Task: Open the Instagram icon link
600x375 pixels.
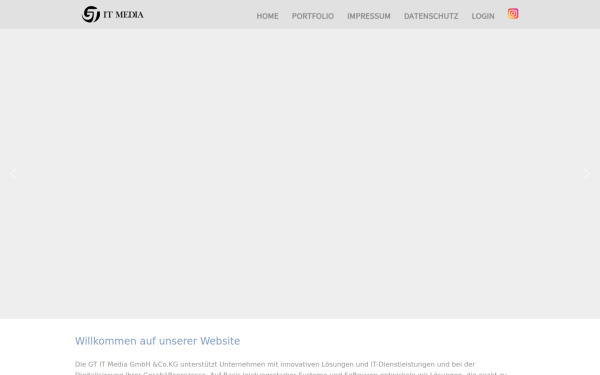Action: (x=513, y=14)
